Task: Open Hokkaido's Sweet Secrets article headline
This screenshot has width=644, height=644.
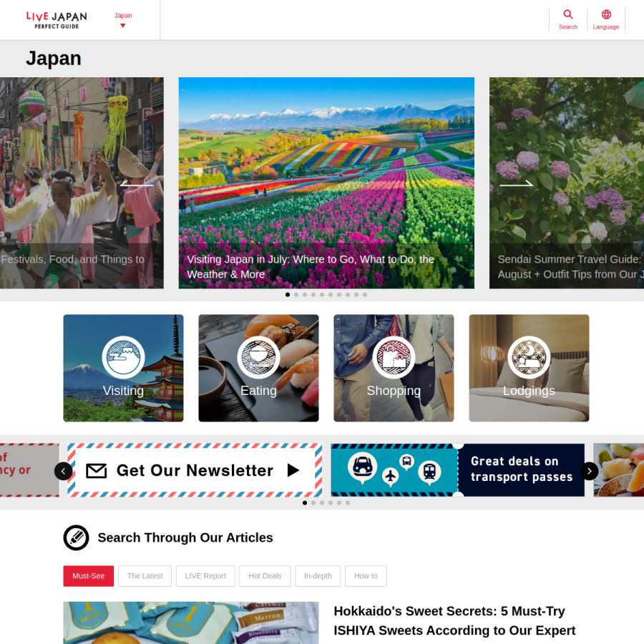Action: click(x=454, y=620)
